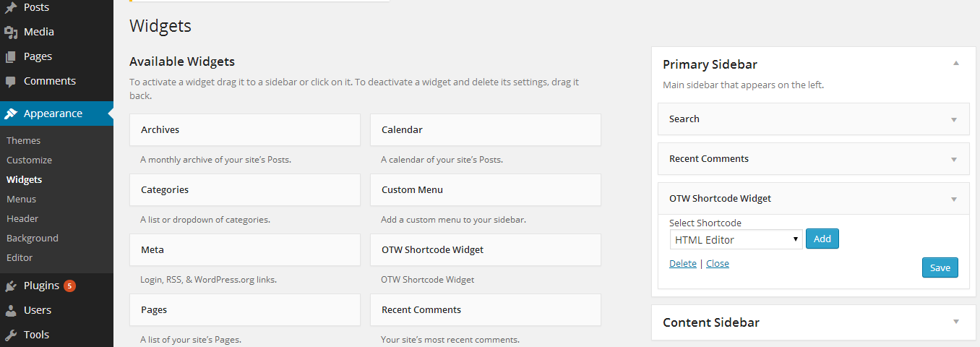Expand the Search widget arrow
Viewport: 980px width, 347px height.
pos(954,119)
